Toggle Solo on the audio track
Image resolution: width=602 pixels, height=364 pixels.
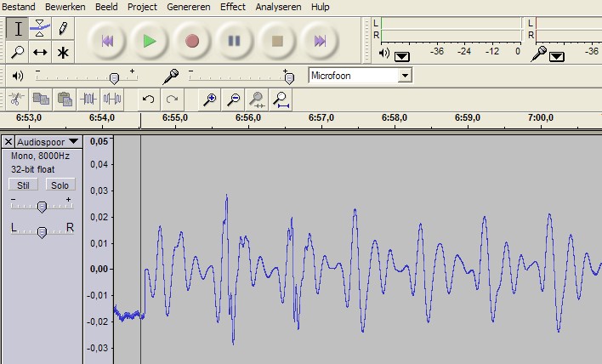click(59, 185)
